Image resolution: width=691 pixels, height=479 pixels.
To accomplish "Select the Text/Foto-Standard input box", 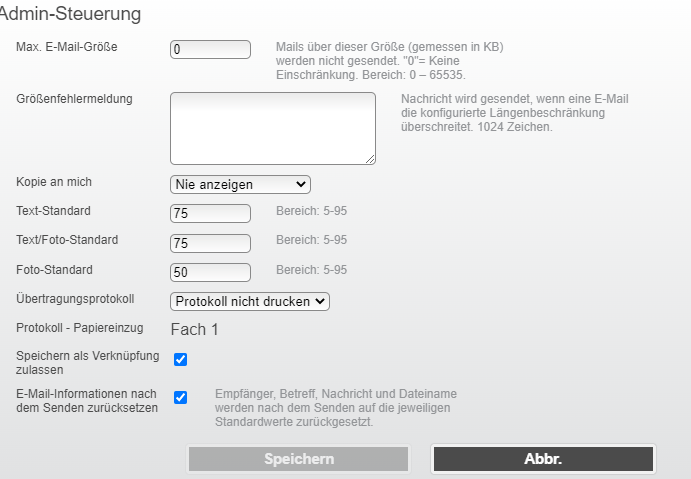I will pyautogui.click(x=210, y=243).
